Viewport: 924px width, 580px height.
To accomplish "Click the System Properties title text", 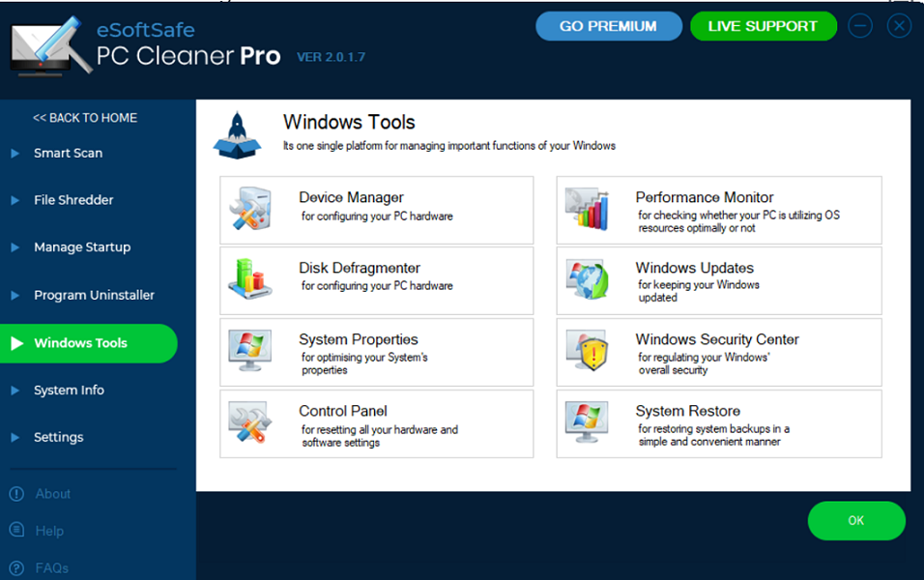I will point(359,339).
